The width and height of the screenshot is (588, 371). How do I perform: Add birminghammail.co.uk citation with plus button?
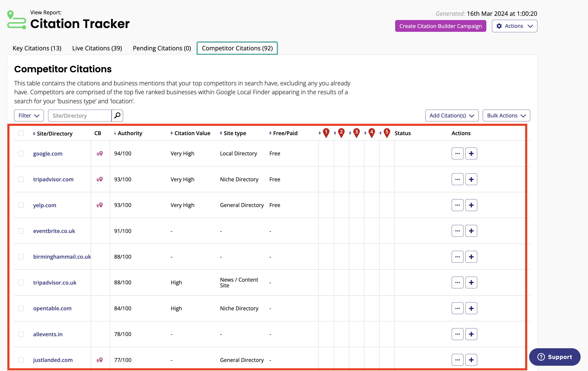[471, 257]
